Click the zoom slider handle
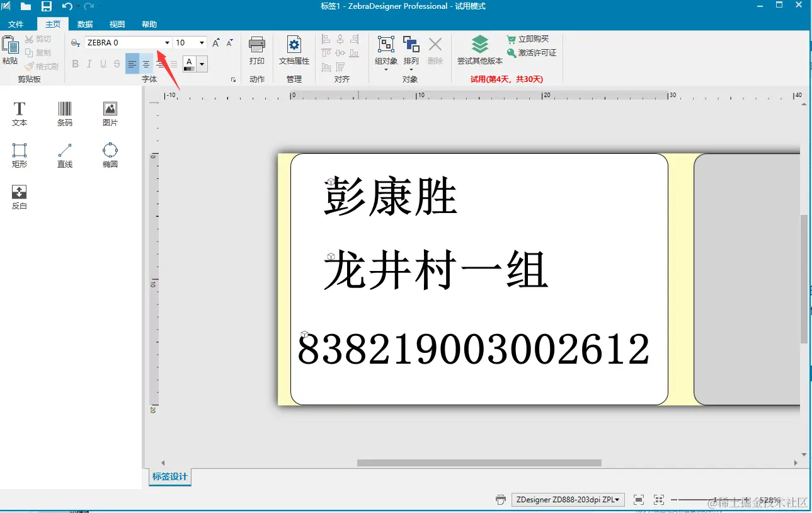This screenshot has width=812, height=513. pyautogui.click(x=715, y=500)
